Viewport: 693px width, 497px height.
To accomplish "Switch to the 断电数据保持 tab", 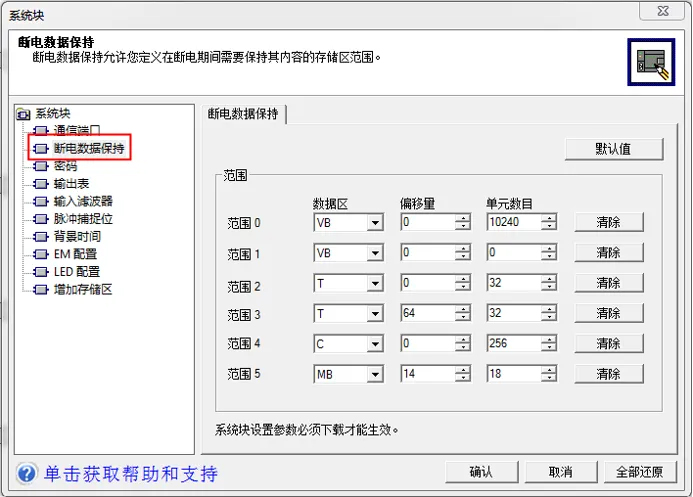I will tap(243, 114).
